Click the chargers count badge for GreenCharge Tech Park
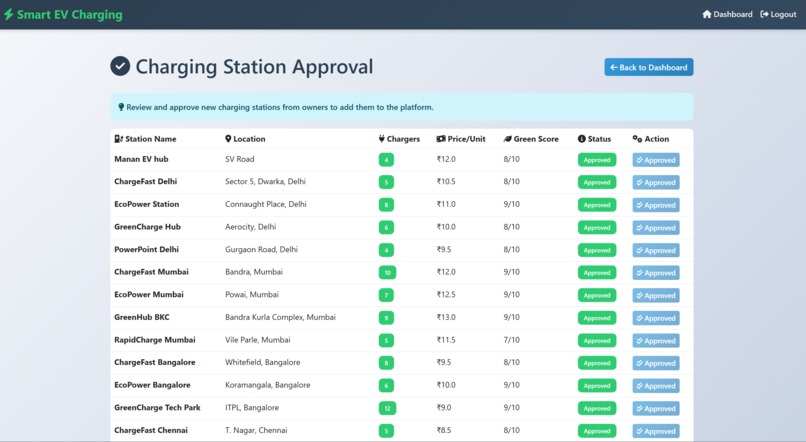This screenshot has height=442, width=806. click(x=387, y=409)
